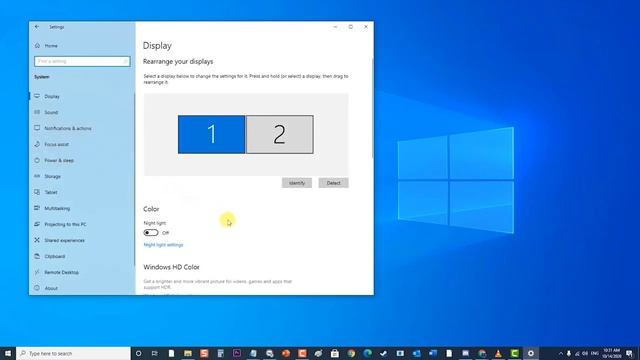Click the Detect button
Viewport: 640px width, 360px height.
pyautogui.click(x=333, y=183)
